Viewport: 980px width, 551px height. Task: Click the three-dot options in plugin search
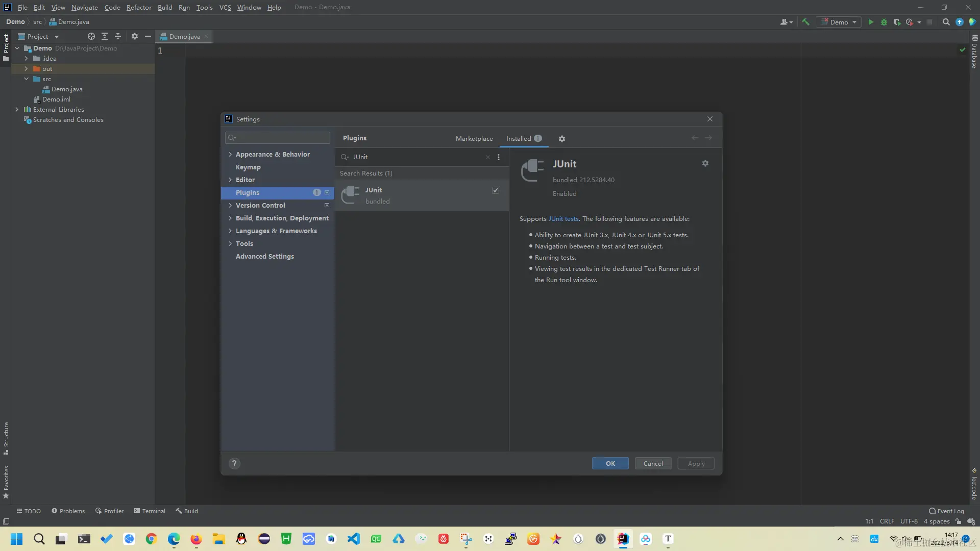499,157
